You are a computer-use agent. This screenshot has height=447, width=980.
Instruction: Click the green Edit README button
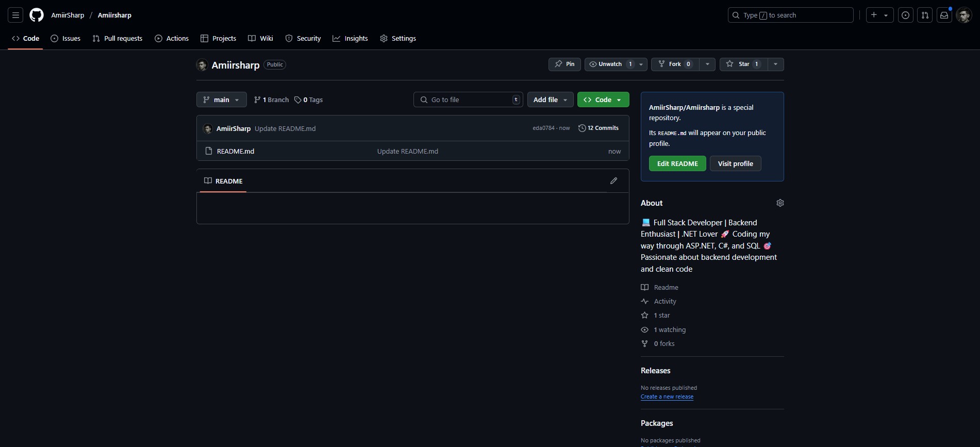(677, 164)
